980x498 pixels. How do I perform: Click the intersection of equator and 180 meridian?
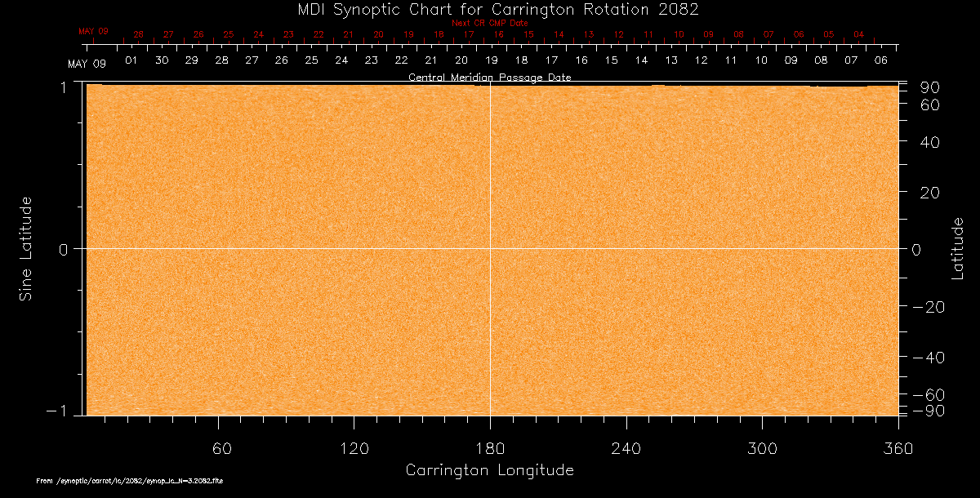click(490, 248)
